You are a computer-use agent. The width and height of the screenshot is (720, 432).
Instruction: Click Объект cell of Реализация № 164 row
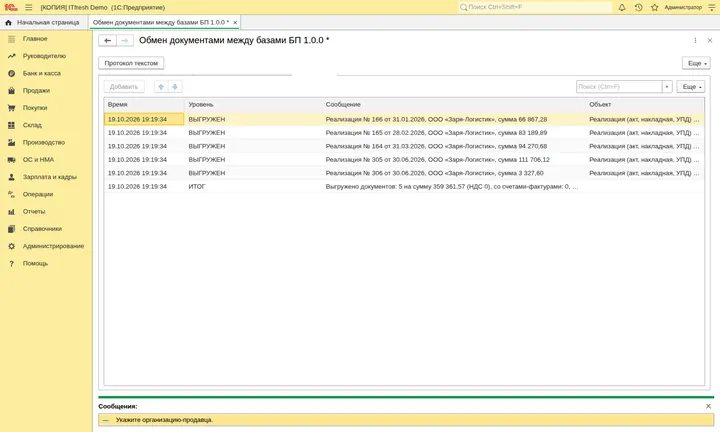(644, 146)
